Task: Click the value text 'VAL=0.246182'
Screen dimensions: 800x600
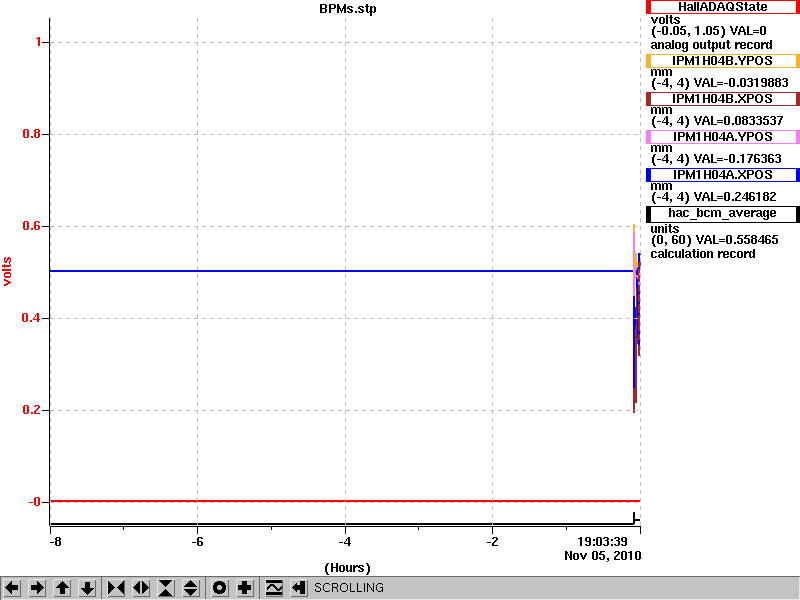Action: point(735,197)
